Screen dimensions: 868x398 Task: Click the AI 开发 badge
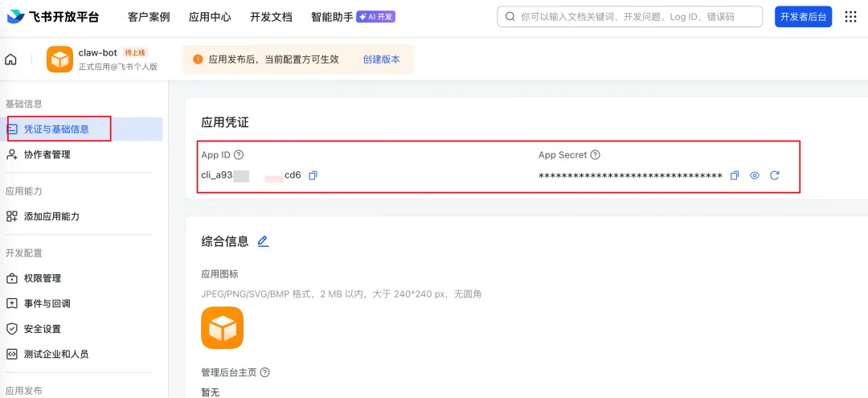[376, 17]
